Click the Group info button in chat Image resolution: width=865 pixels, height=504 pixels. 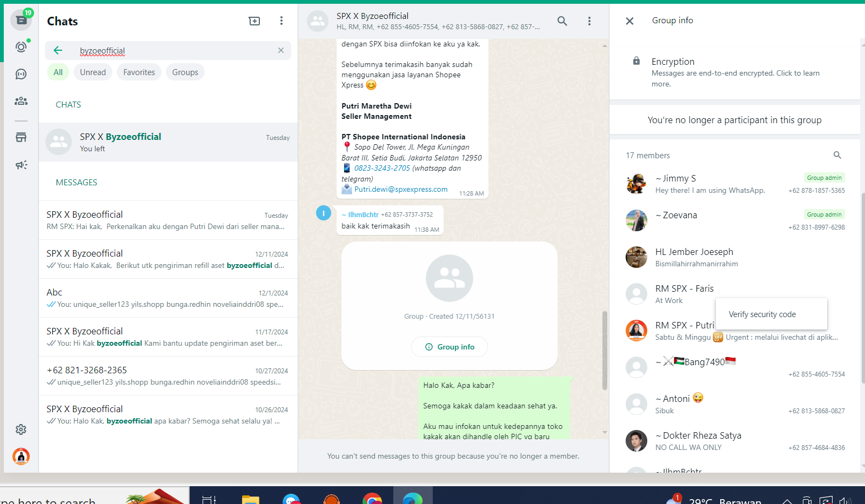pyautogui.click(x=450, y=347)
